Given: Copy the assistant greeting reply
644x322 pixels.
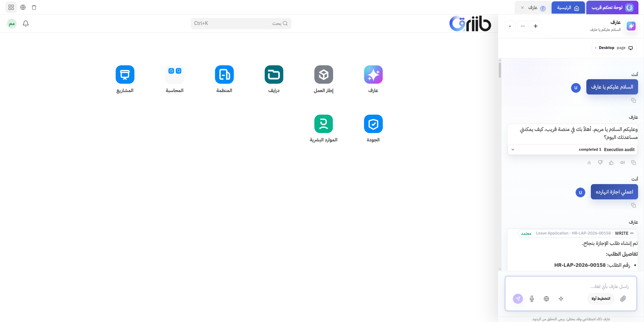Looking at the screenshot, I should click(x=634, y=163).
